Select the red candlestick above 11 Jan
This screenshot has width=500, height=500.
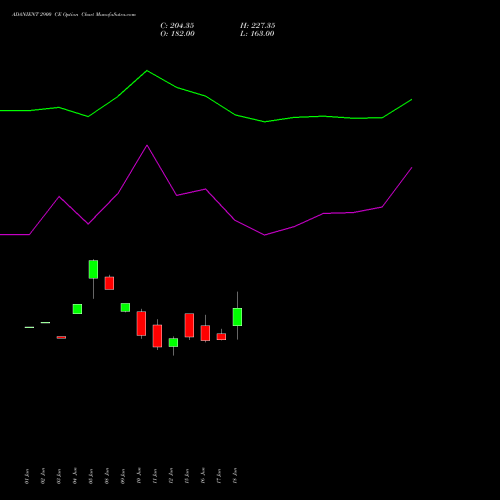[x=157, y=336]
